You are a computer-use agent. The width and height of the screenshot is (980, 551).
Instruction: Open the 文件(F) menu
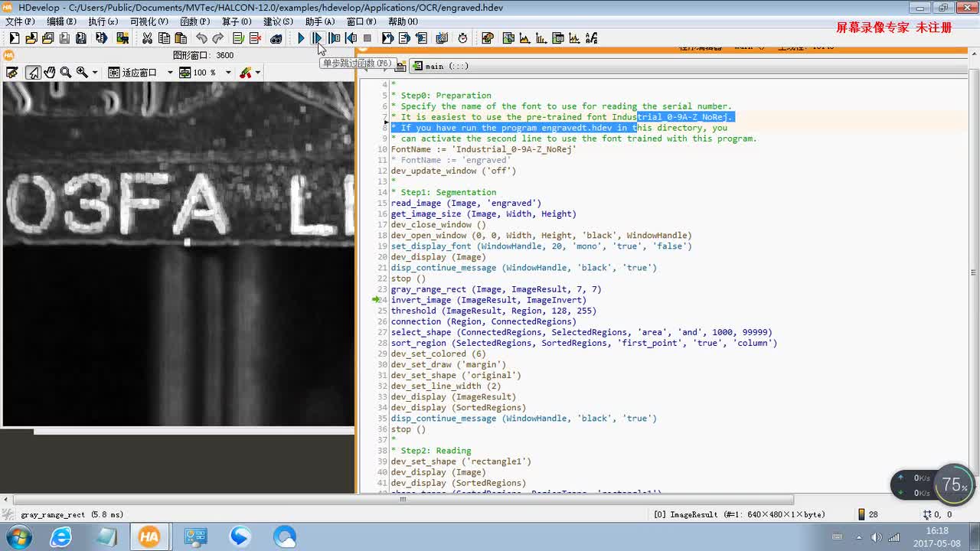click(x=20, y=21)
